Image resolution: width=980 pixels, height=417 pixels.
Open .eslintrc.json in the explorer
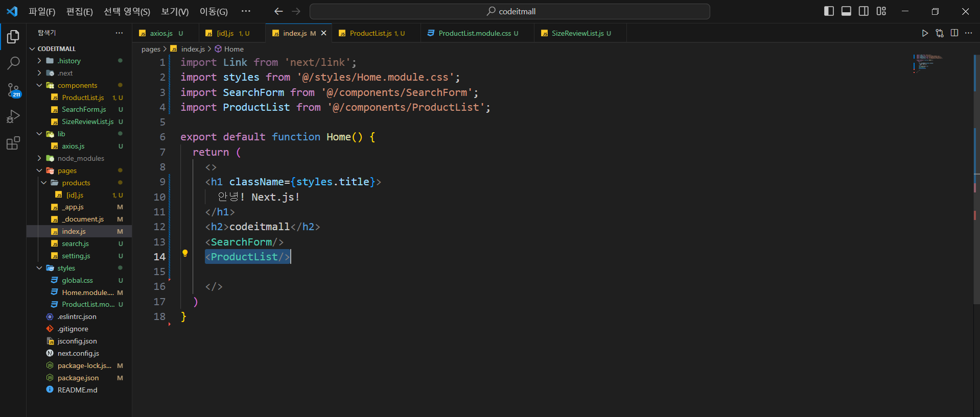(79, 316)
